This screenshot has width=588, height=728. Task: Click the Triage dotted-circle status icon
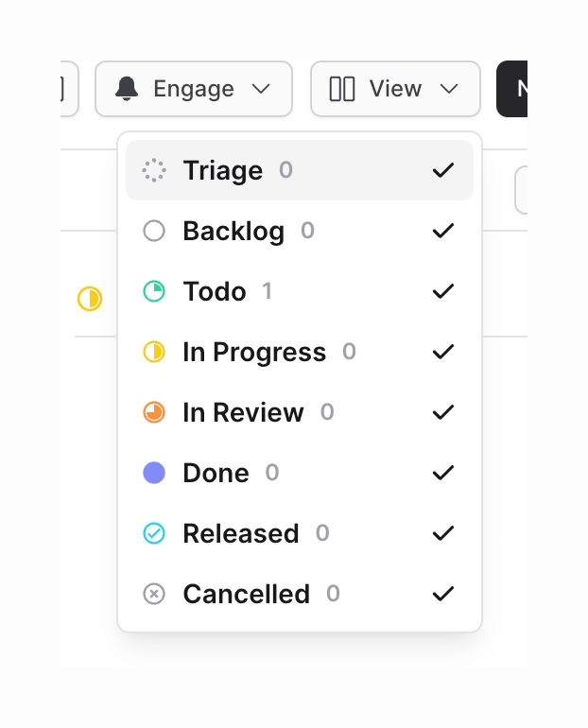(153, 170)
